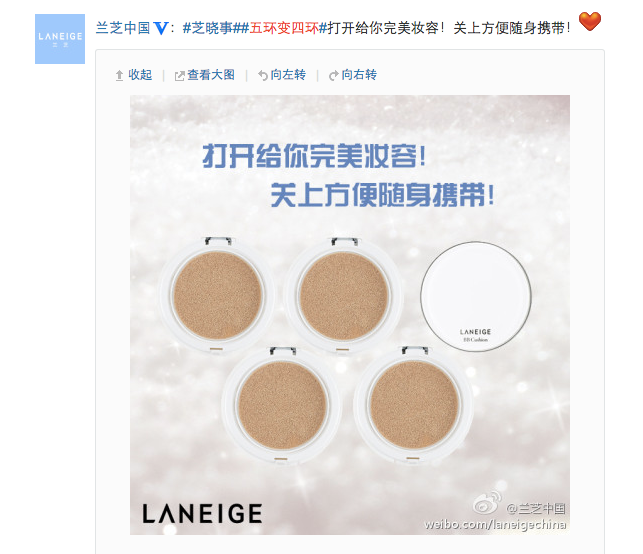Open the #五环变四环# hashtag link

(x=284, y=28)
